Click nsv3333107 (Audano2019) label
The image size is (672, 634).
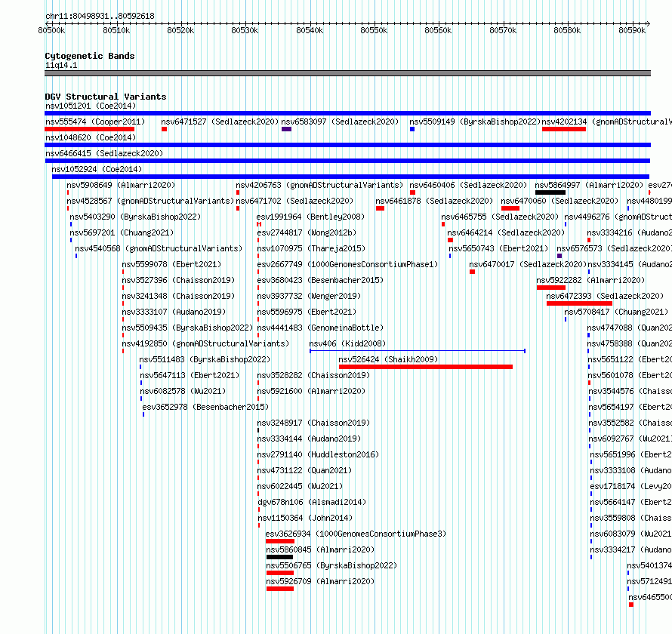click(174, 312)
